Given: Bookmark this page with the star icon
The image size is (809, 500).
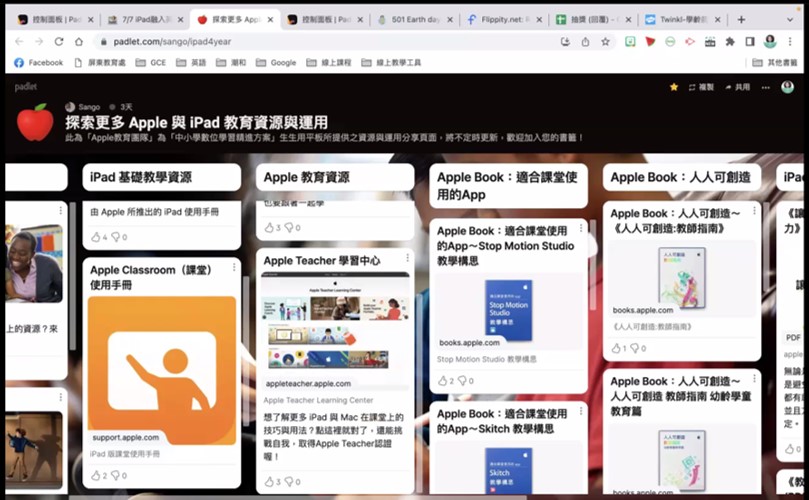Looking at the screenshot, I should point(605,42).
